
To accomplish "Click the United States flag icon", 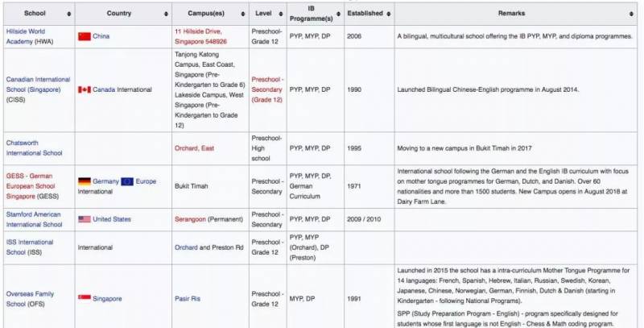I will point(84,219).
